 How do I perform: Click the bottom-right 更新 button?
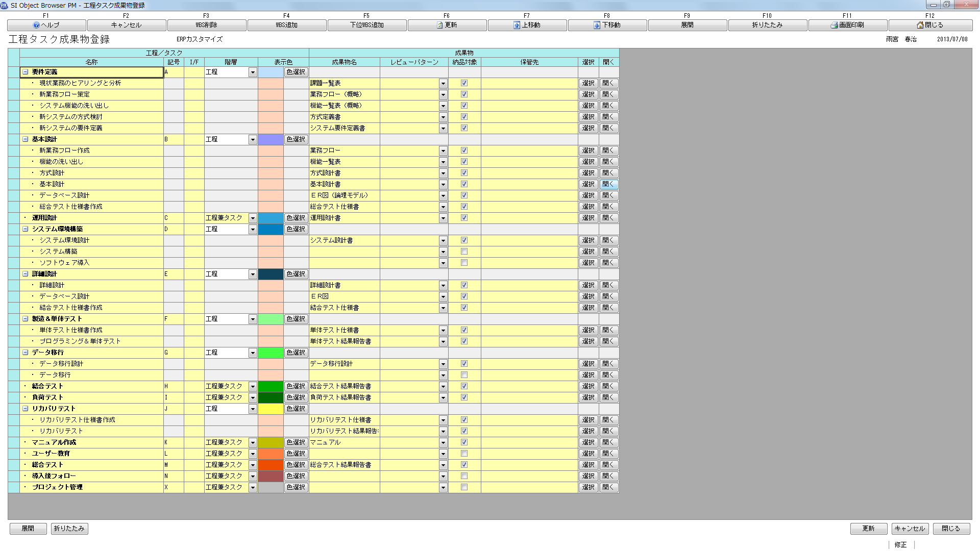coord(868,529)
